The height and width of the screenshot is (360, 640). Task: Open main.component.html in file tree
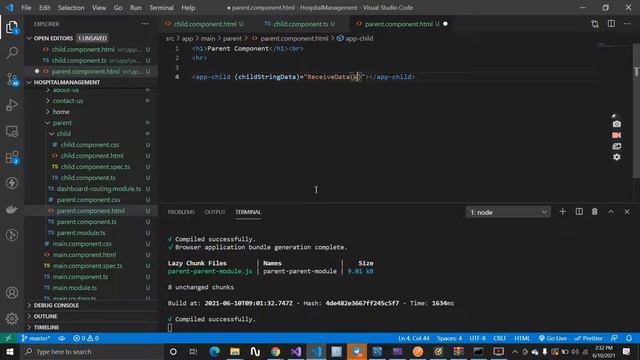pos(84,255)
